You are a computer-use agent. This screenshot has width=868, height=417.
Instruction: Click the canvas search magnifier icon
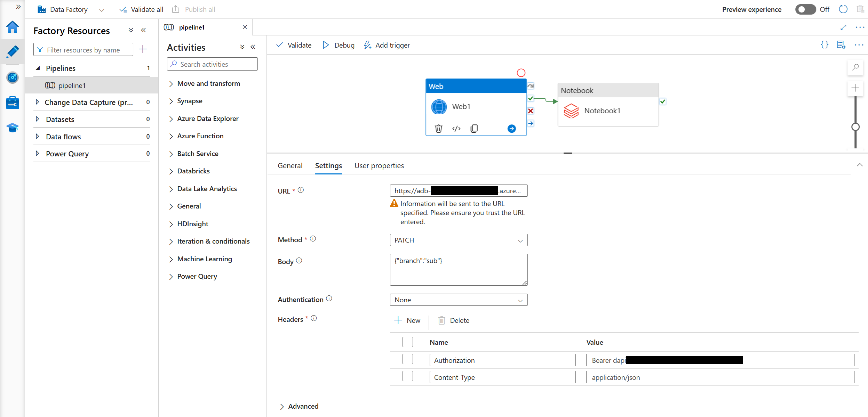click(855, 67)
